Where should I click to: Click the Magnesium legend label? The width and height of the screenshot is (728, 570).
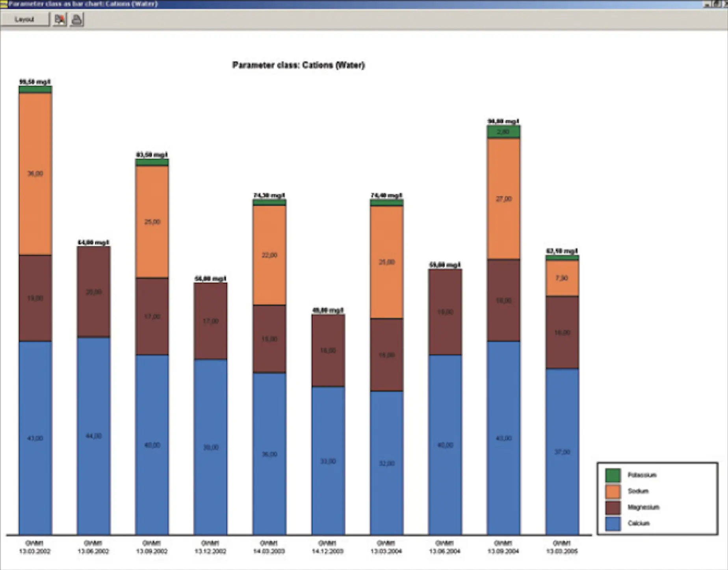click(643, 507)
